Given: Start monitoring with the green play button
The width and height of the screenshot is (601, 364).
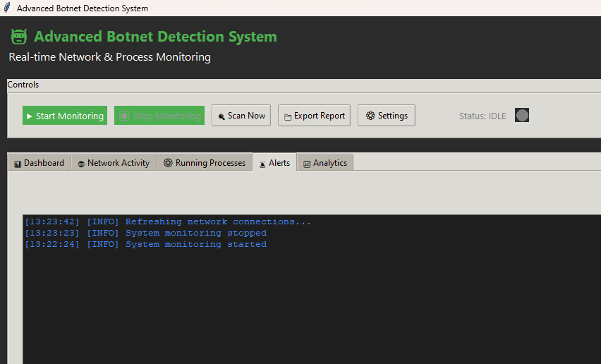Looking at the screenshot, I should (x=65, y=116).
